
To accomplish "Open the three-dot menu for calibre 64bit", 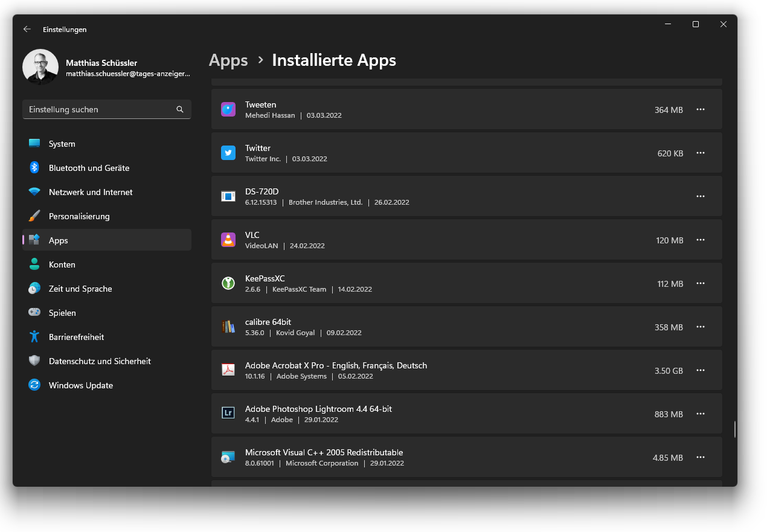I will [701, 327].
